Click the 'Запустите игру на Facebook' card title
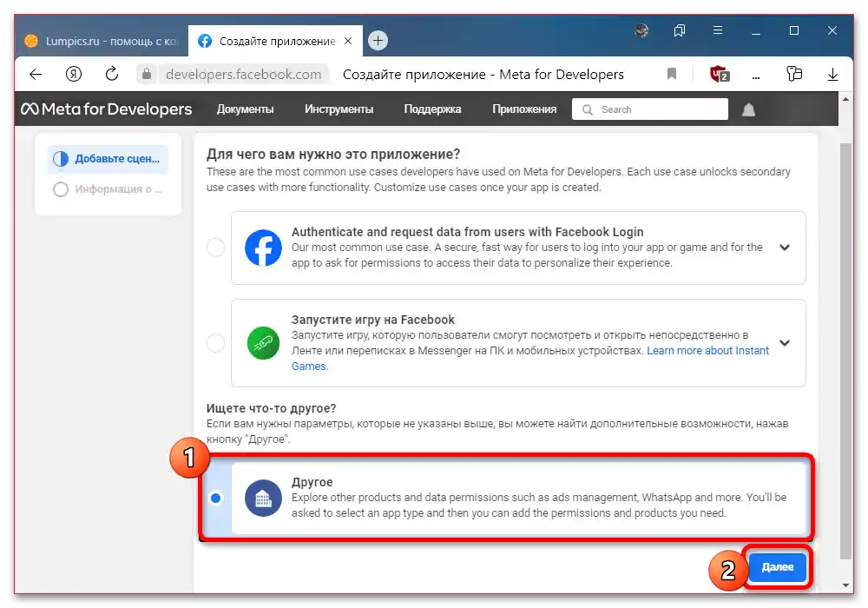868x608 pixels. (x=372, y=320)
